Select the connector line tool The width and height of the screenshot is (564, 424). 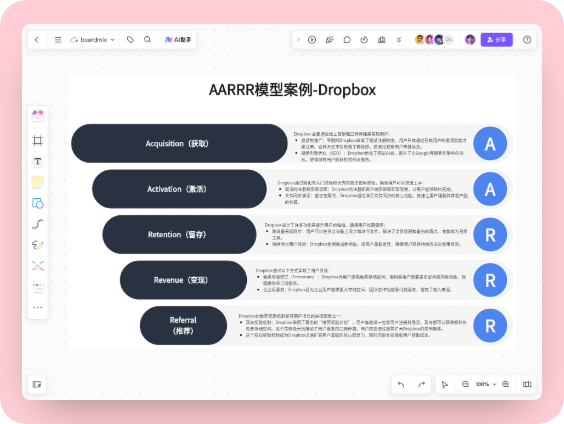[x=38, y=224]
